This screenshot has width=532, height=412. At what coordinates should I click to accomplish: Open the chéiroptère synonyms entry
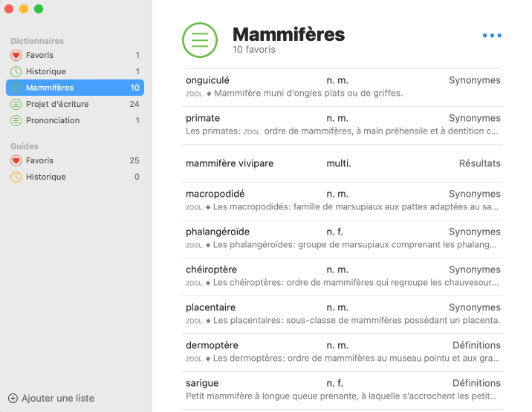click(343, 276)
